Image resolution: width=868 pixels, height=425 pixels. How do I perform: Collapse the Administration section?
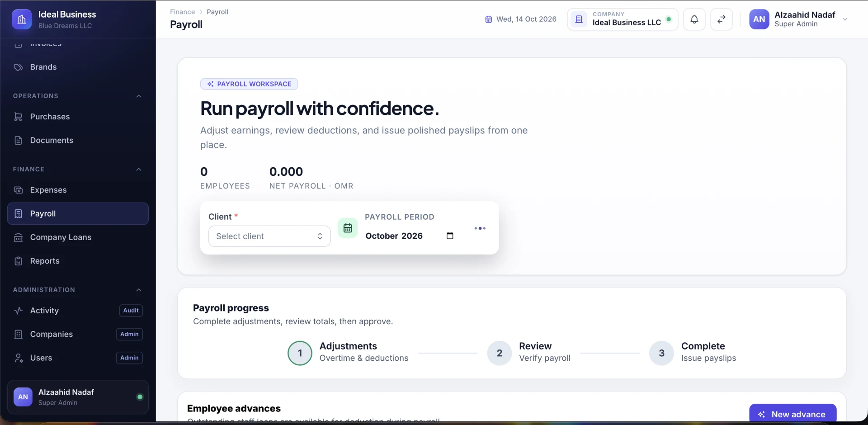click(x=139, y=290)
